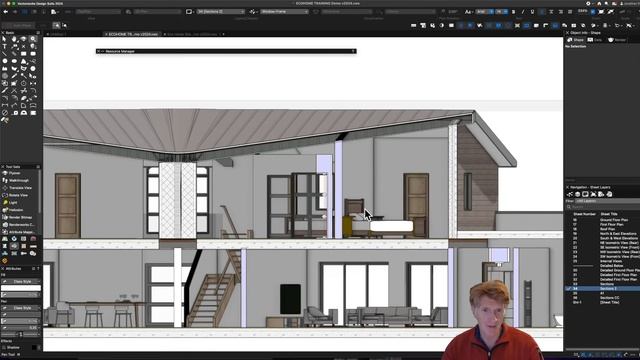Choose the Walkthrough tool

[20, 180]
